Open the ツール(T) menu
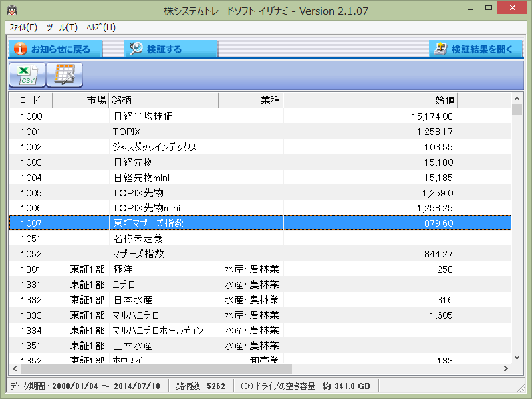Image resolution: width=532 pixels, height=399 pixels. (x=62, y=27)
